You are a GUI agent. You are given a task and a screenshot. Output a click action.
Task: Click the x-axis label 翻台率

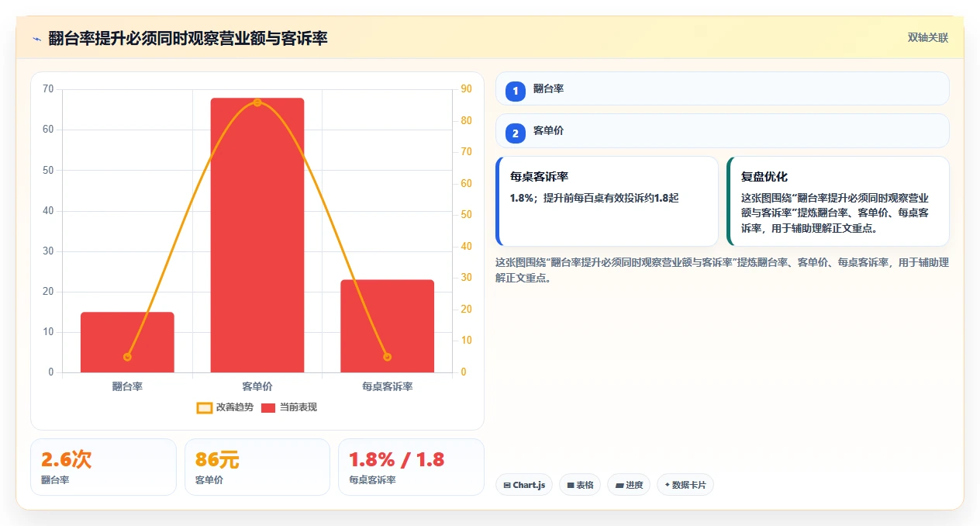[x=127, y=386]
